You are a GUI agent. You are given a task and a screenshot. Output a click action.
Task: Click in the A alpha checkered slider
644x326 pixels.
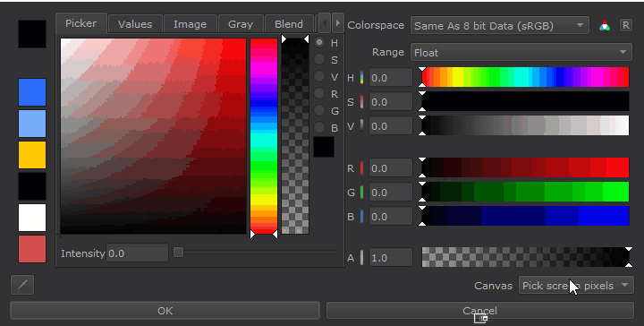525,257
